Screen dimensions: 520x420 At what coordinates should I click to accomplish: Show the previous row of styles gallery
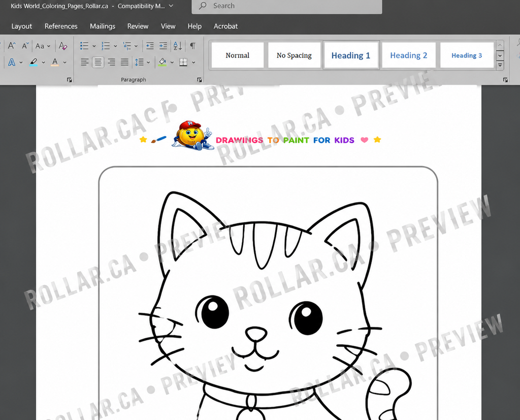click(500, 45)
